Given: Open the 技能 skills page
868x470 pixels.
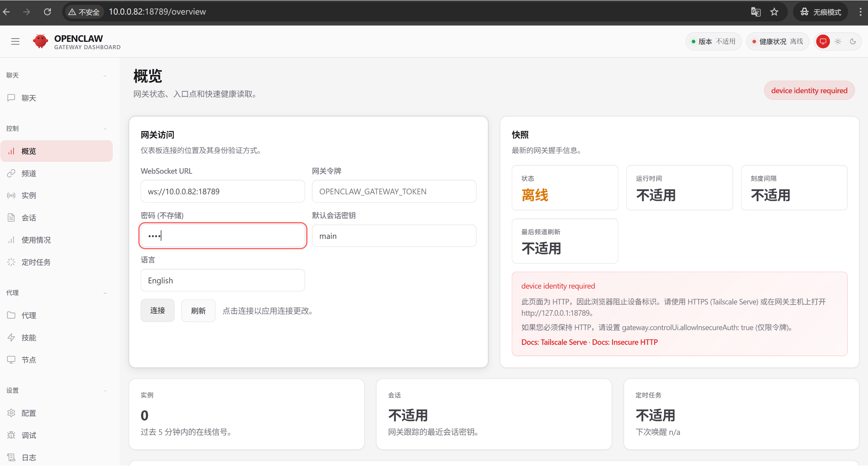Looking at the screenshot, I should 28,338.
